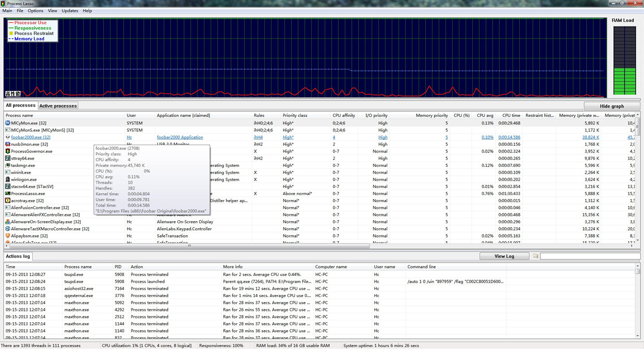The height and width of the screenshot is (349, 644).
Task: Click the foobar2000.exe [32] process link
Action: pyautogui.click(x=31, y=137)
